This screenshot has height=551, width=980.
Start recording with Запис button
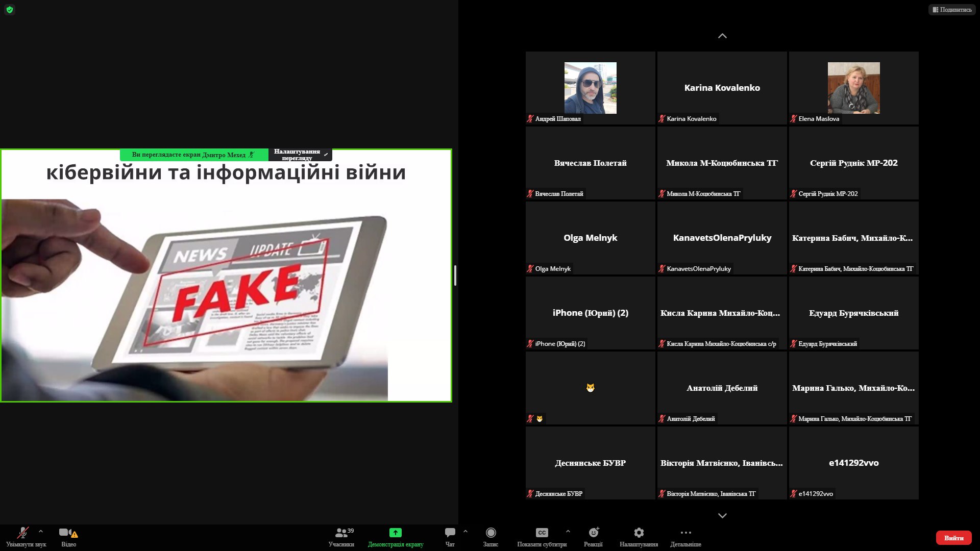491,537
